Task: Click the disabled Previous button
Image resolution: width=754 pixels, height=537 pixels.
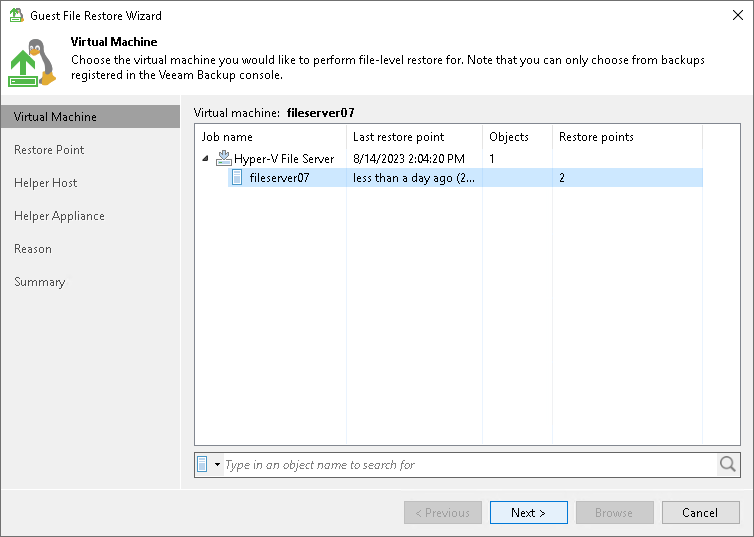Action: pos(442,512)
